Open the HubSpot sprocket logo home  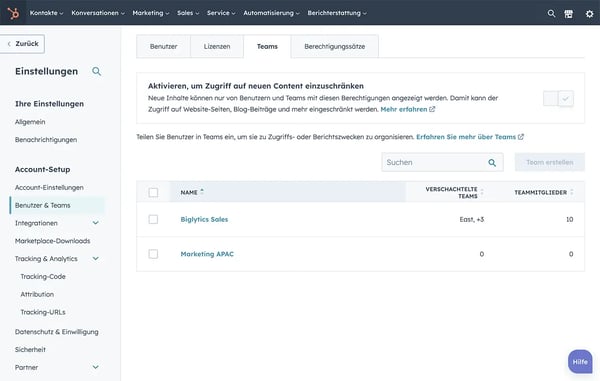[x=13, y=13]
